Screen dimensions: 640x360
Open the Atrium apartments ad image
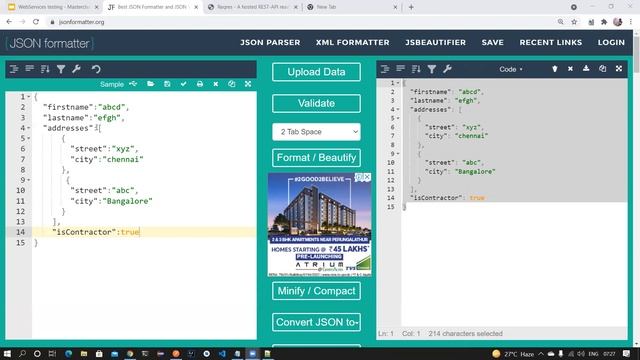click(319, 224)
